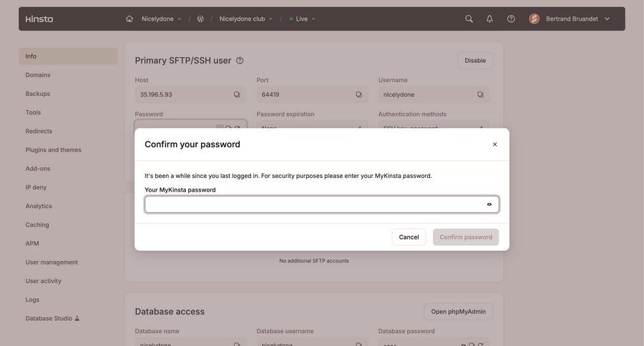The image size is (644, 346).
Task: Open the home icon in breadcrumb
Action: click(x=130, y=19)
